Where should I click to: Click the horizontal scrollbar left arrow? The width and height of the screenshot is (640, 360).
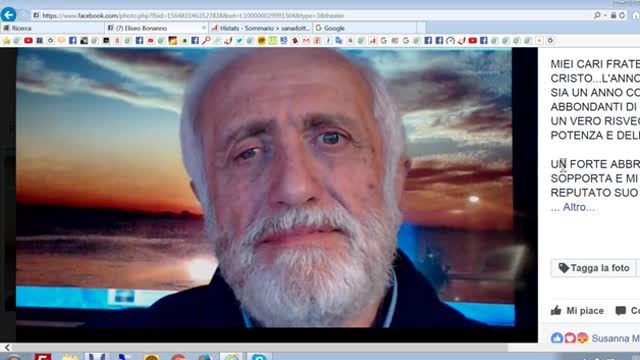click(x=7, y=348)
